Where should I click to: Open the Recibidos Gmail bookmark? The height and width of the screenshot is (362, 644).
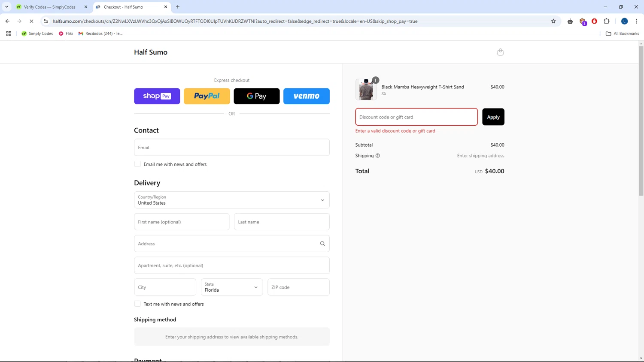[x=100, y=33]
